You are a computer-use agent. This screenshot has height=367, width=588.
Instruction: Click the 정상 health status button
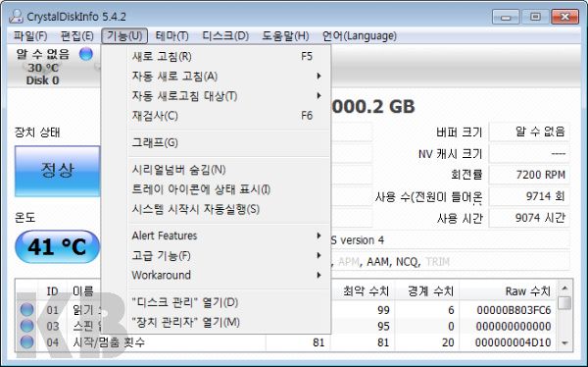[x=58, y=171]
